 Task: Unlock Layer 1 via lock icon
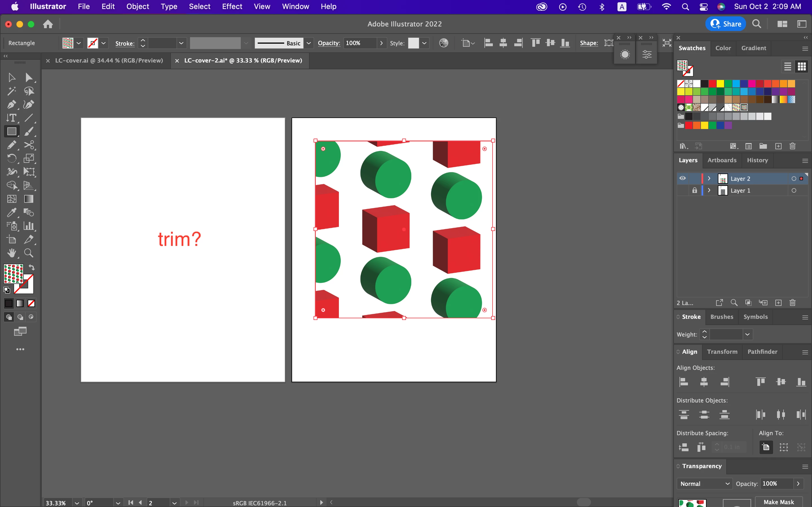click(x=694, y=190)
